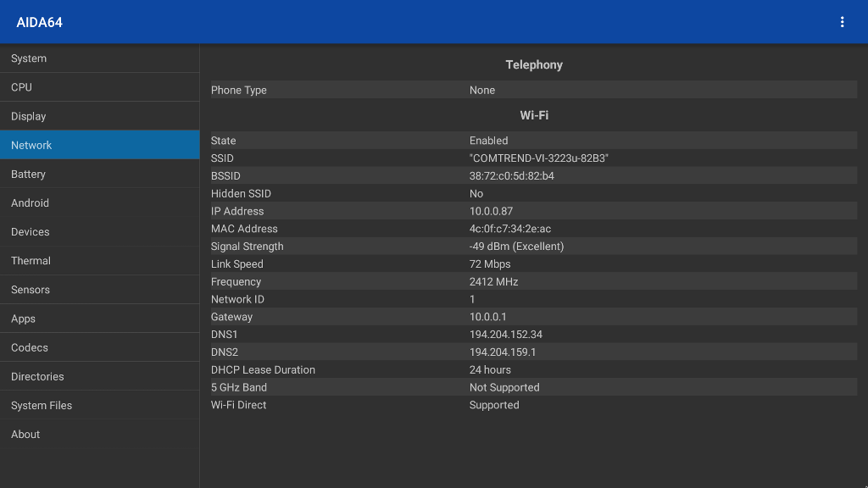Screen dimensions: 868x488
Task: Click the Signal Strength row
Action: pyautogui.click(x=534, y=247)
